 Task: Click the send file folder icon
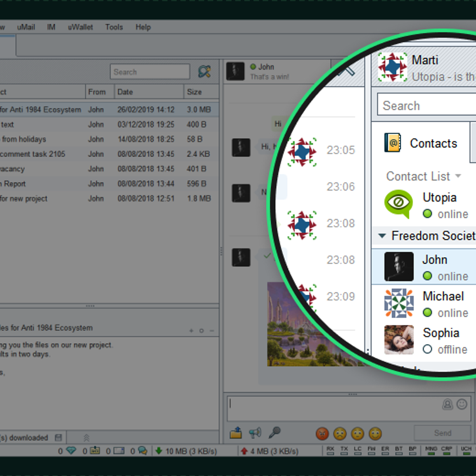(236, 433)
